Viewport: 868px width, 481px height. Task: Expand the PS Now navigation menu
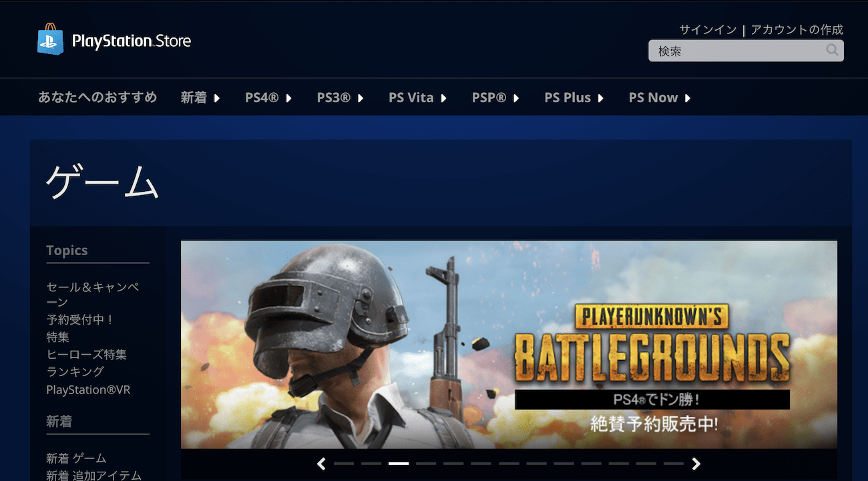tap(659, 98)
